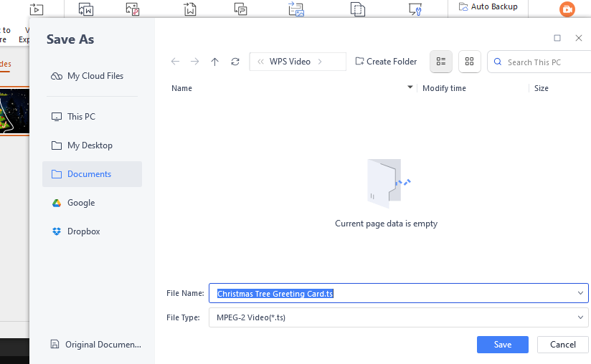Click the WPS Video breadcrumb
Image resolution: width=591 pixels, height=364 pixels.
point(290,62)
